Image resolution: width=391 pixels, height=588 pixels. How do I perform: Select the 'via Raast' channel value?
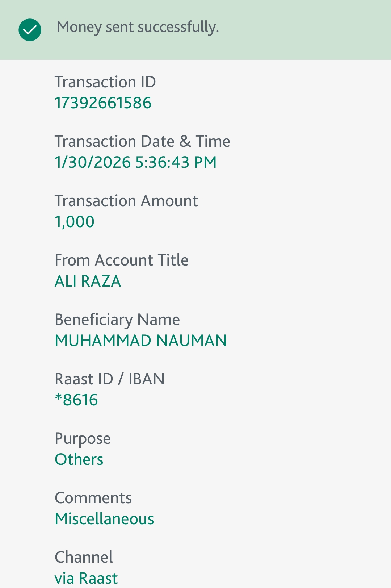(86, 578)
